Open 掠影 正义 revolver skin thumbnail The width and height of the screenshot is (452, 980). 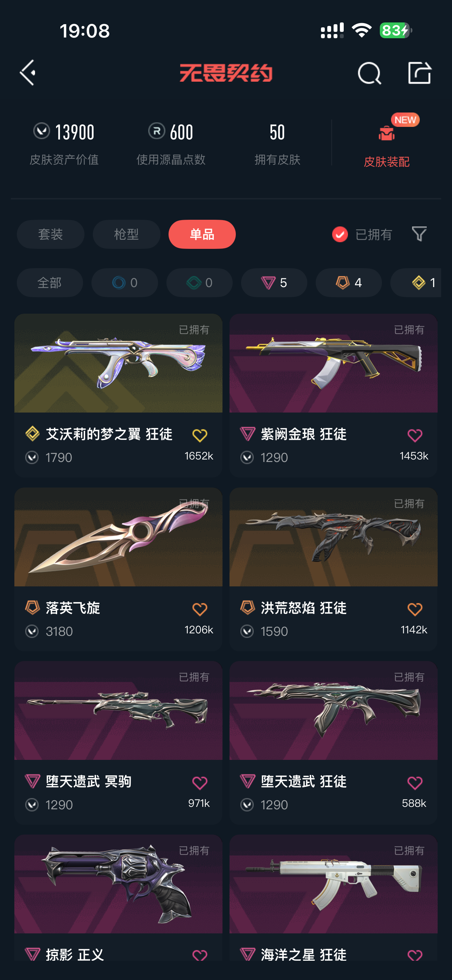click(x=118, y=884)
